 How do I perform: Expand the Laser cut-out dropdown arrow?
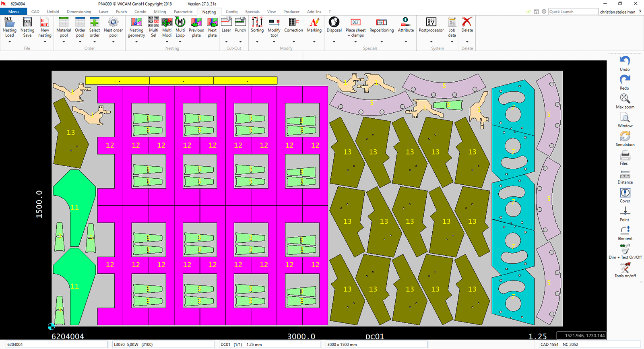pos(226,42)
